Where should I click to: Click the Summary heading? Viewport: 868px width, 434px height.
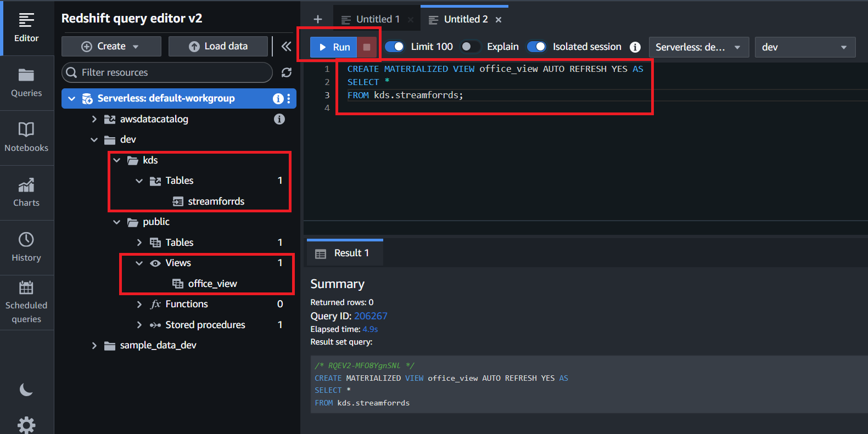pyautogui.click(x=337, y=284)
